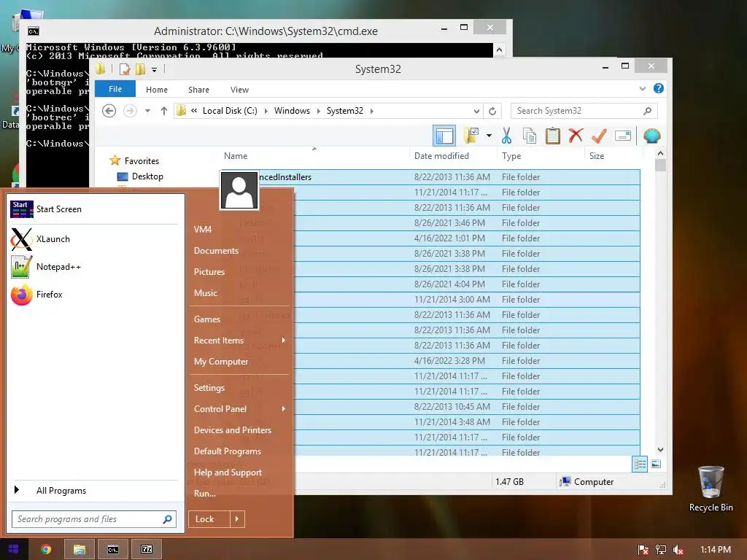Expand arrow after System32 breadcrumb
Screen dimensions: 747x560
pyautogui.click(x=371, y=111)
